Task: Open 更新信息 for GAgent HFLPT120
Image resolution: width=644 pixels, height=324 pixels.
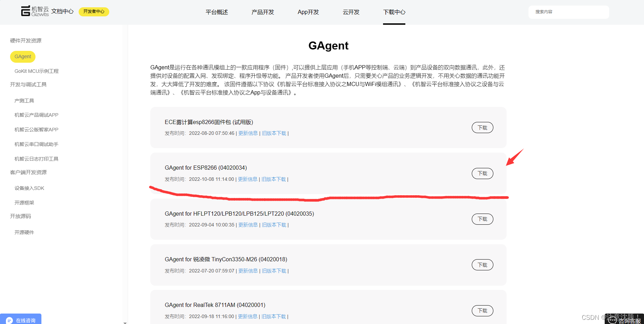Action: point(248,225)
